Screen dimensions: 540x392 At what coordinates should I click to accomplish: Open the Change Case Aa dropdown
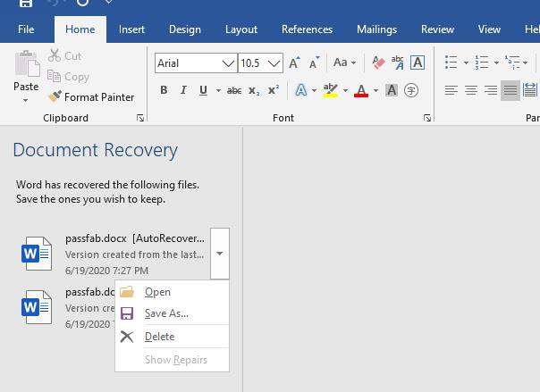pos(344,63)
